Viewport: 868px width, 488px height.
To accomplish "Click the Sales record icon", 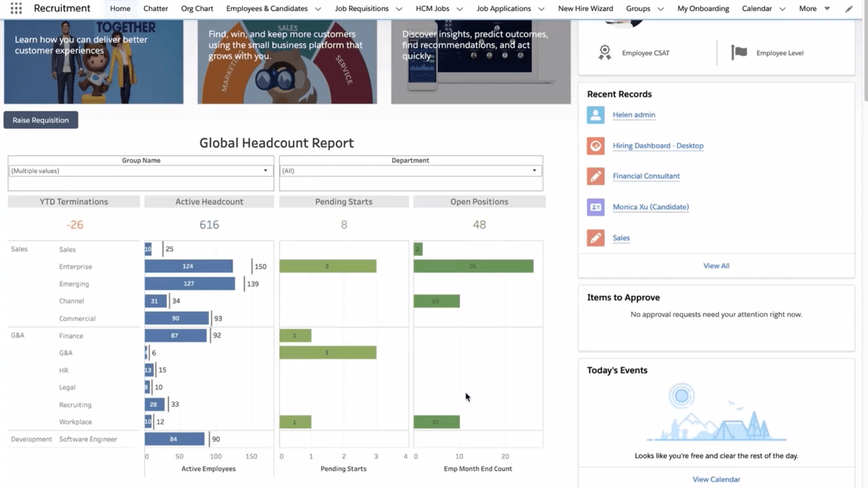I will 595,238.
